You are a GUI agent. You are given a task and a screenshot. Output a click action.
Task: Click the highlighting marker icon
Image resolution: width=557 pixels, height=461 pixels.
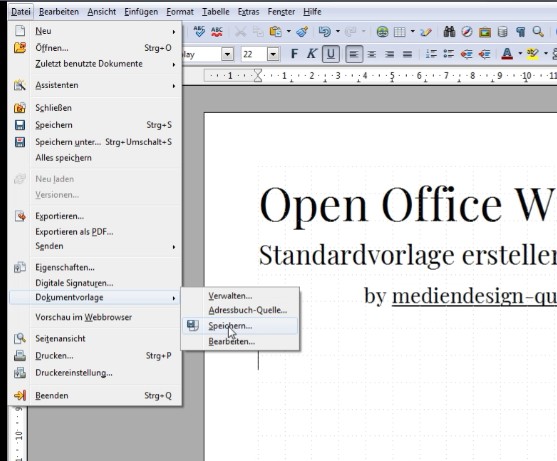coord(532,54)
